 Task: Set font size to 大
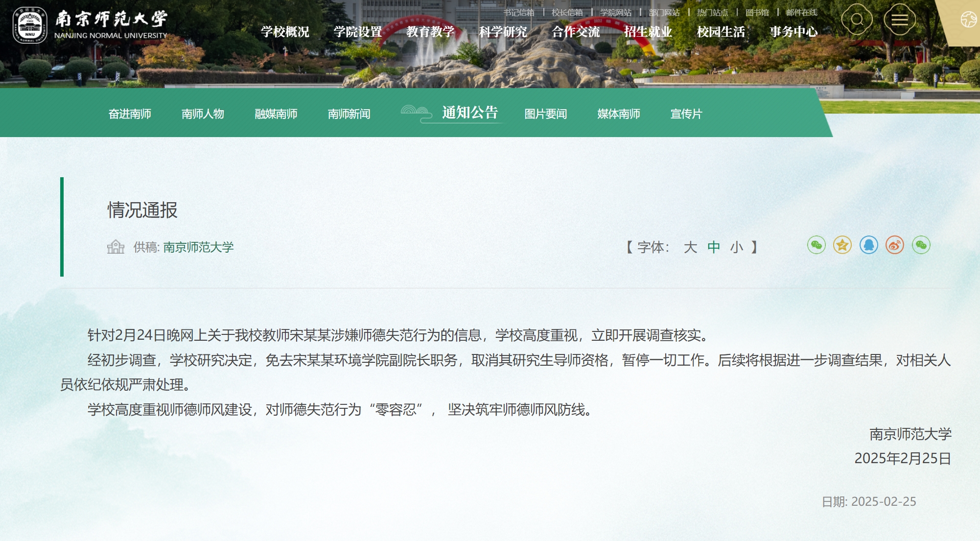690,247
